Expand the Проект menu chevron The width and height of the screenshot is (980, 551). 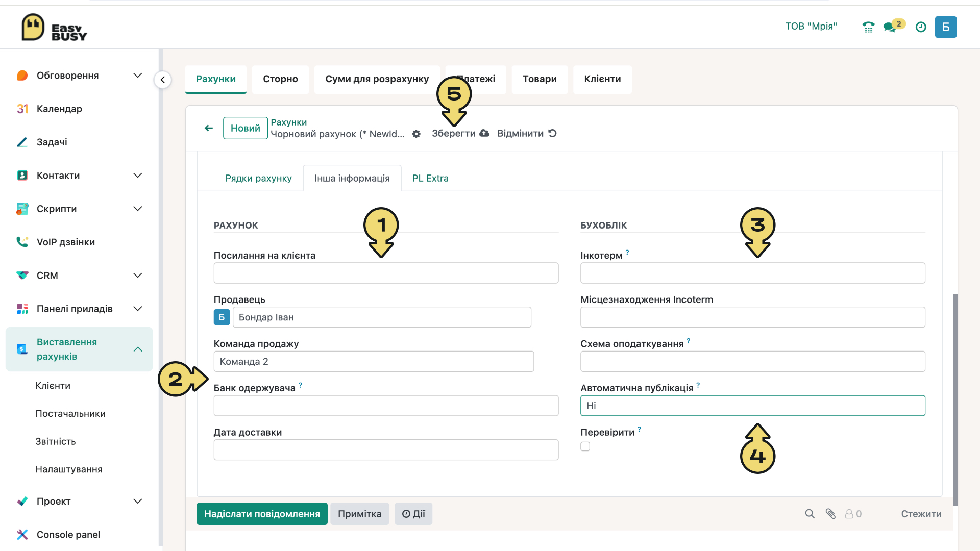[138, 501]
